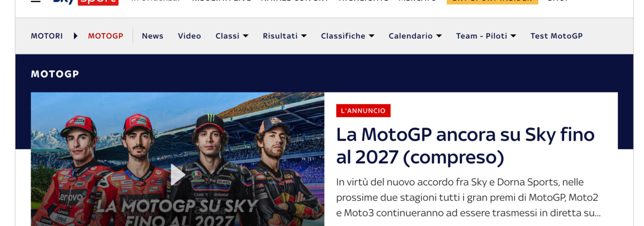644x226 pixels.
Task: Open the Sky Sport logo homepage
Action: tap(86, 2)
